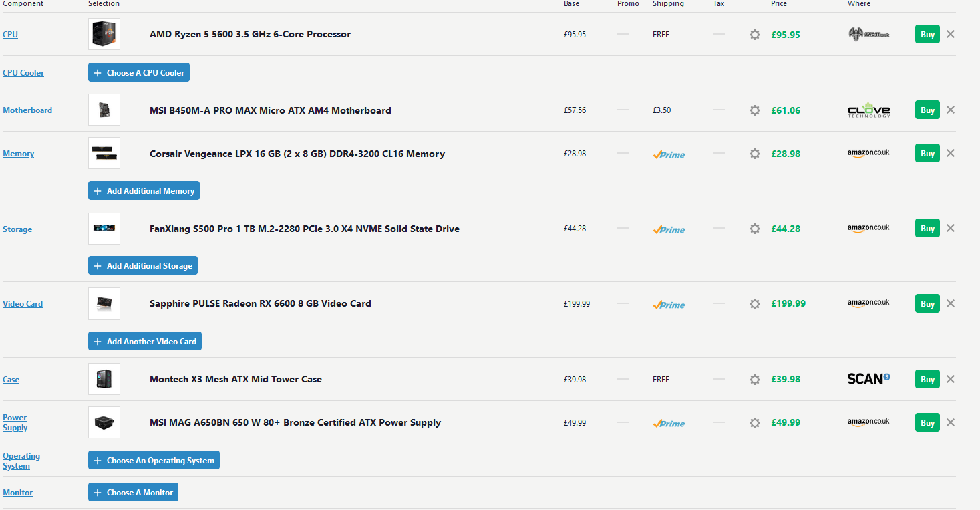Open the FanXiang S500 Pro SSD thumbnail
The height and width of the screenshot is (510, 980).
(104, 229)
